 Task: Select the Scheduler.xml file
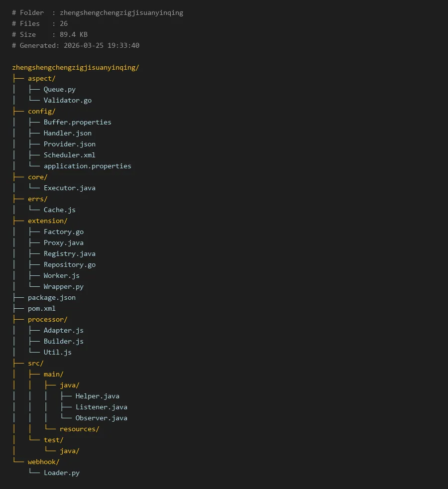(x=69, y=155)
